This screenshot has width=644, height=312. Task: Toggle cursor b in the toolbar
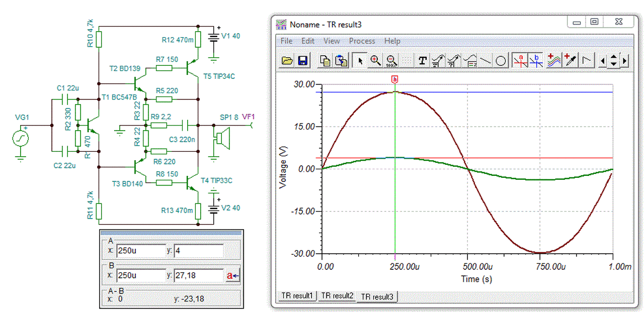tap(536, 61)
